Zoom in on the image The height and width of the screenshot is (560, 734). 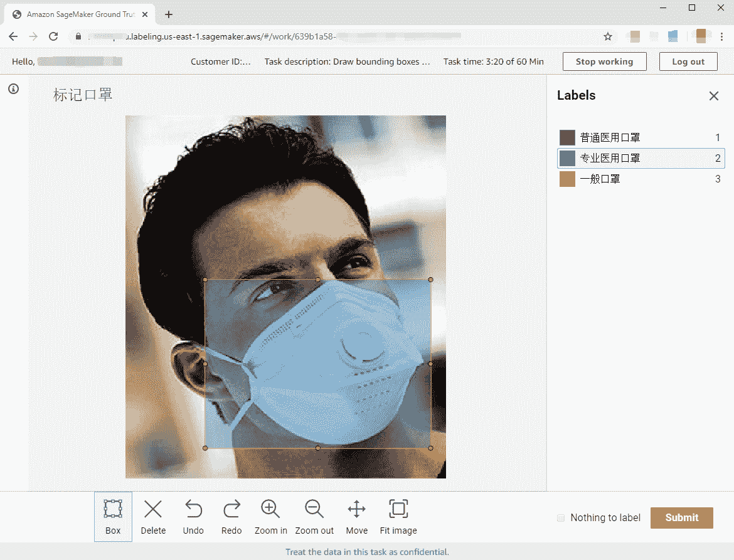click(x=270, y=517)
